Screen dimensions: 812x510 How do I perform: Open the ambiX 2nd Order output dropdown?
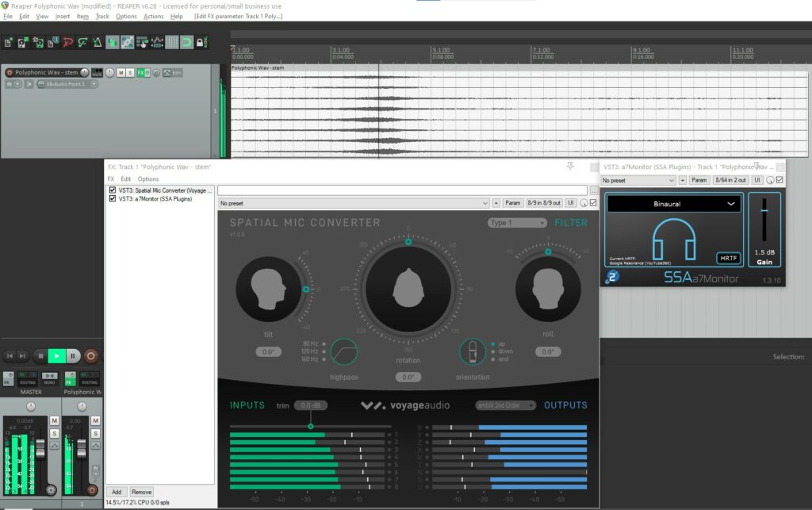pos(505,405)
